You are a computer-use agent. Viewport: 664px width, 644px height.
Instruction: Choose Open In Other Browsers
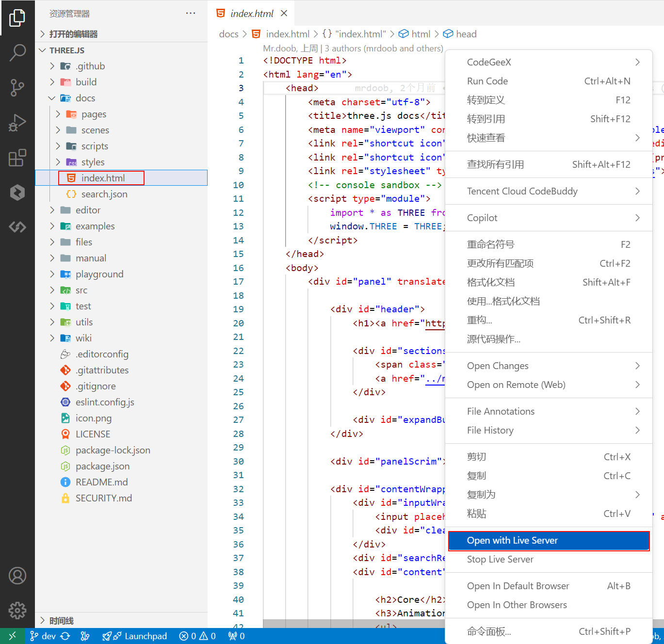549,605
